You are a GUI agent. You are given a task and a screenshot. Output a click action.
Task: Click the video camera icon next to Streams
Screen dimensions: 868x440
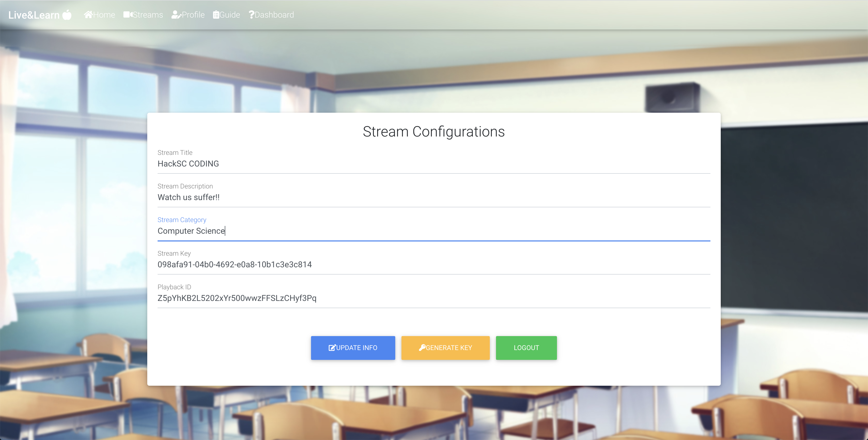[128, 14]
